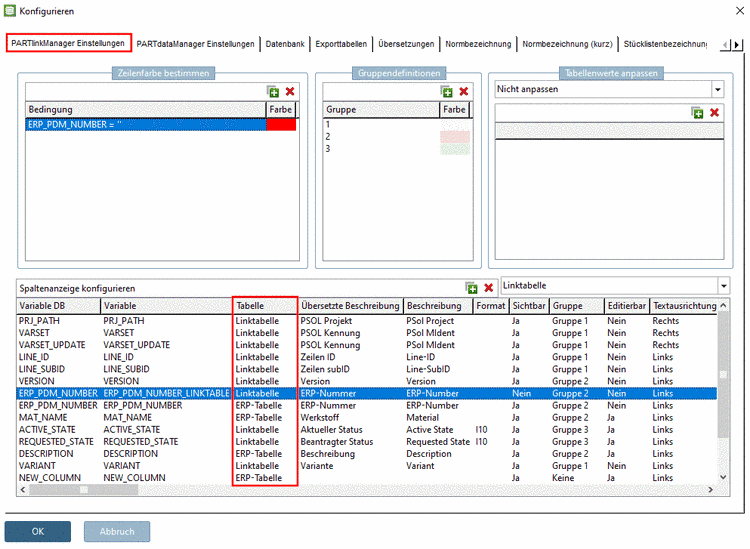Remove a column in Spaltenanzeige konfigurieren

(x=488, y=287)
